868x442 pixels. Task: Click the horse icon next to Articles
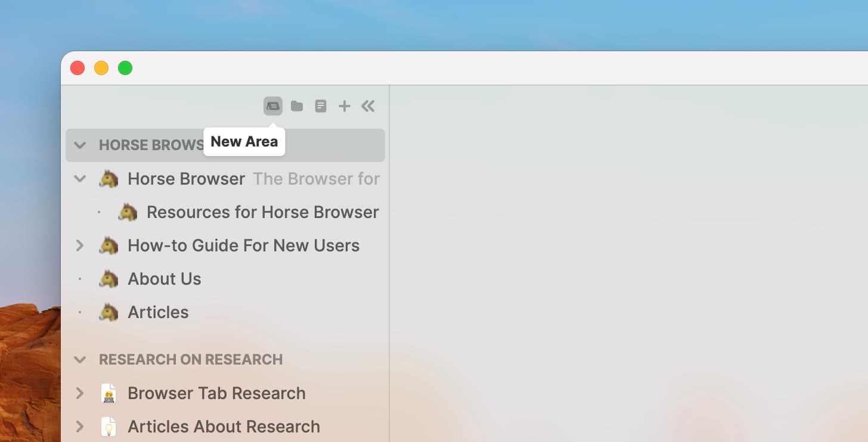[x=109, y=312]
